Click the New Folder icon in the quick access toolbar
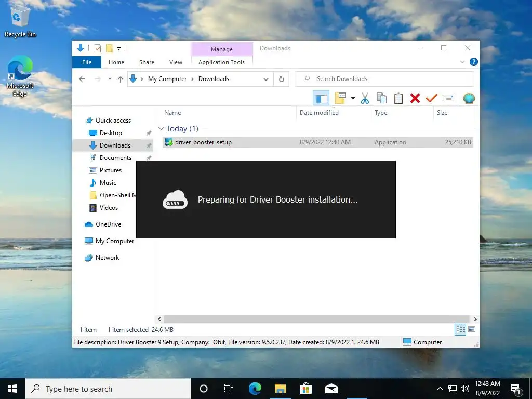Image resolution: width=532 pixels, height=399 pixels. click(x=109, y=48)
